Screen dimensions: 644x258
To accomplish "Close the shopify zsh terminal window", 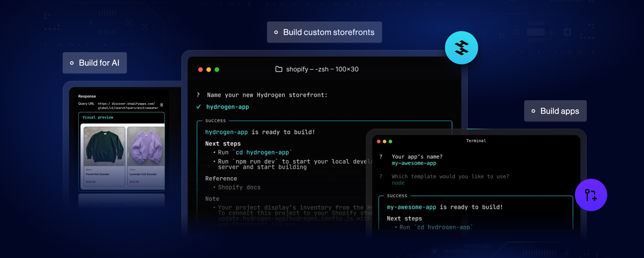I will pyautogui.click(x=200, y=70).
